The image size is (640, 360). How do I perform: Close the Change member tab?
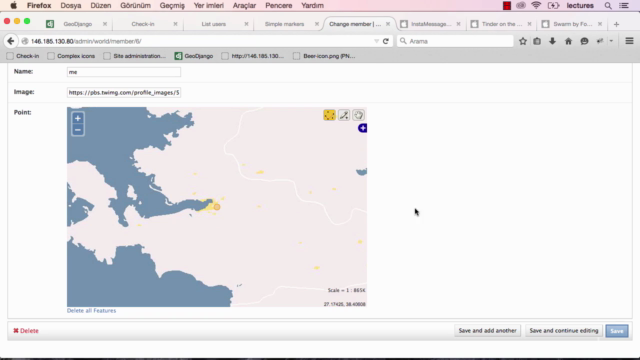pos(388,24)
